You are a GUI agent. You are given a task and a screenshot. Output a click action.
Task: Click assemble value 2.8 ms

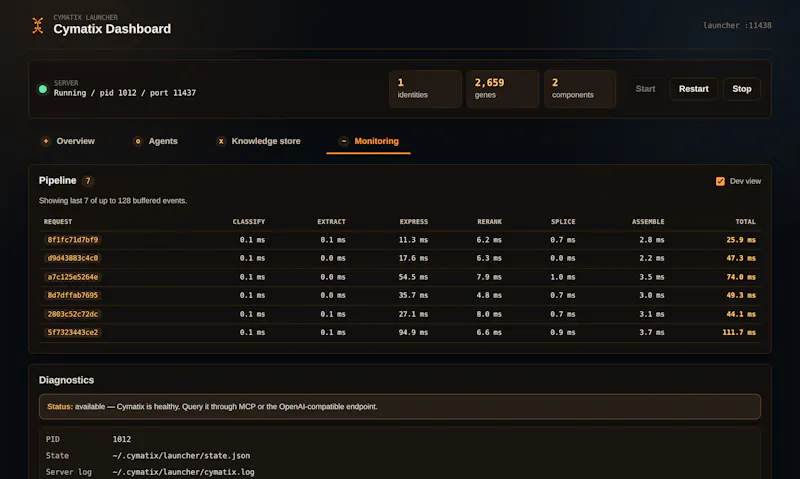click(652, 240)
